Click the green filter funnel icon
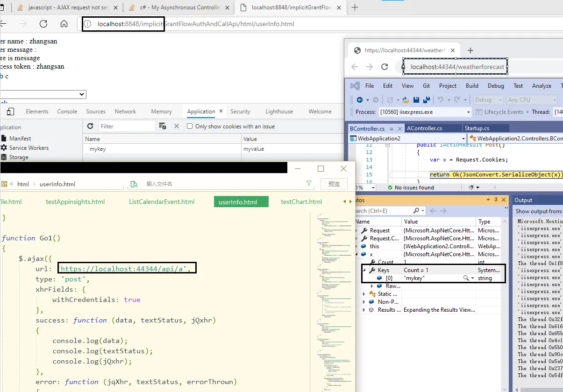 pos(309,183)
